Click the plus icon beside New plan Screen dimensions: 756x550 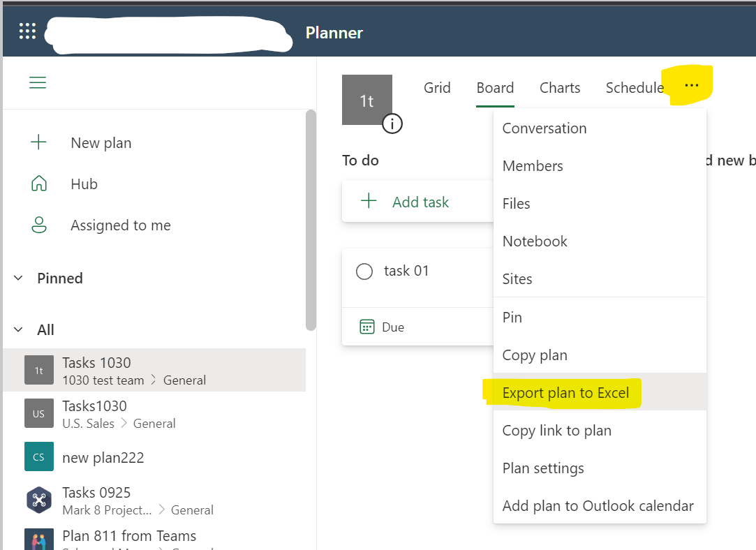[x=39, y=142]
